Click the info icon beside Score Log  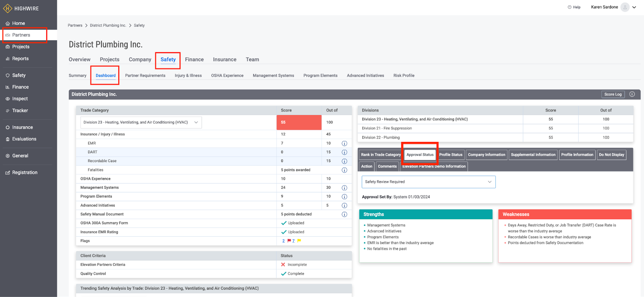tap(632, 94)
